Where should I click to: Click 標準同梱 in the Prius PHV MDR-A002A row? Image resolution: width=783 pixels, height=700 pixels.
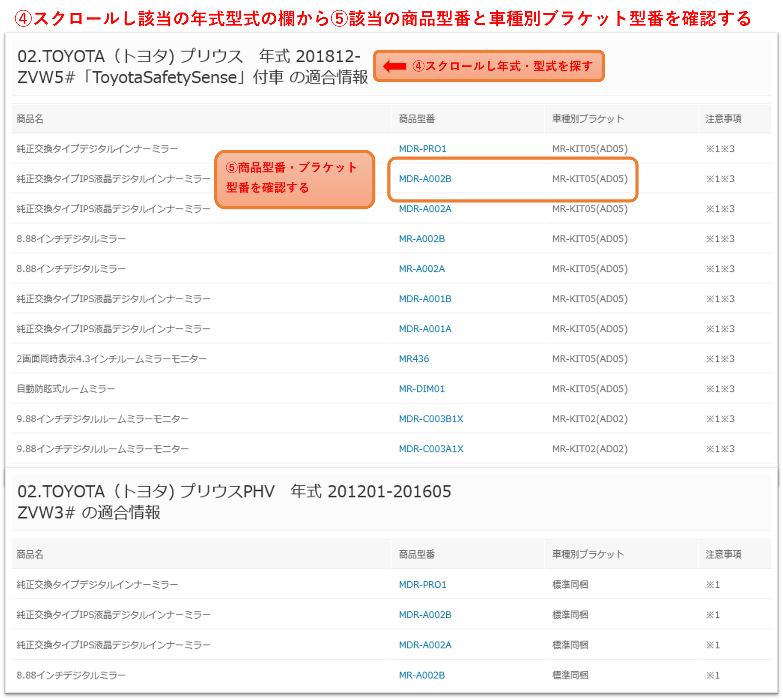pos(570,645)
